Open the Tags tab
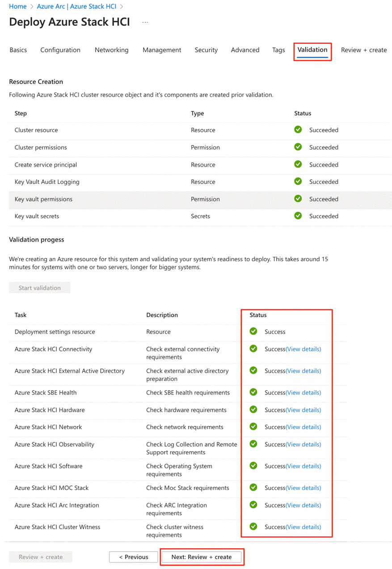The image size is (392, 569). 278,50
